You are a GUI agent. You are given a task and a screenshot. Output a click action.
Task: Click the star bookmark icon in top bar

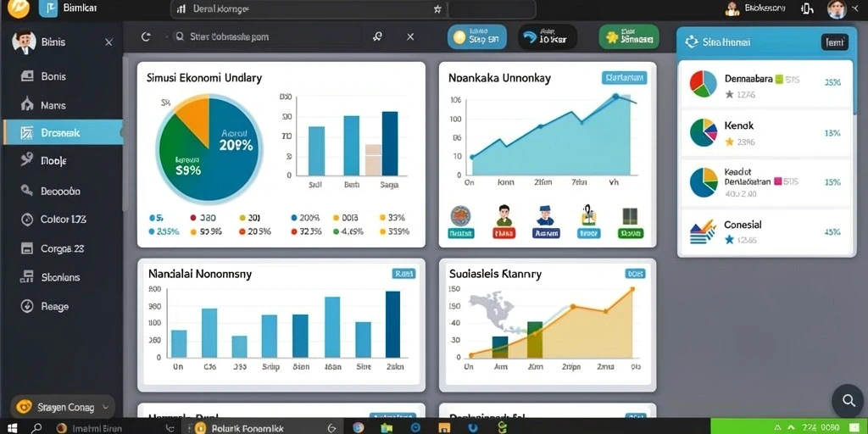click(437, 8)
